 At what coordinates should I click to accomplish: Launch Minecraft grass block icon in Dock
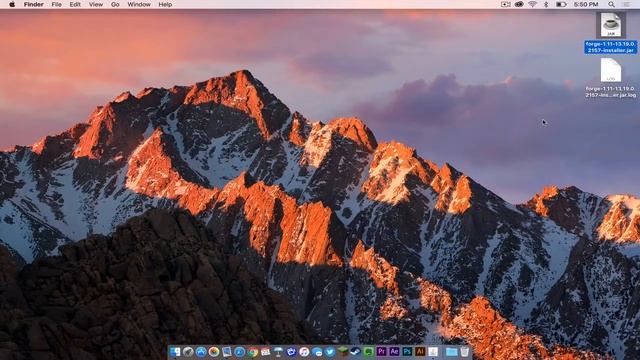point(343,351)
